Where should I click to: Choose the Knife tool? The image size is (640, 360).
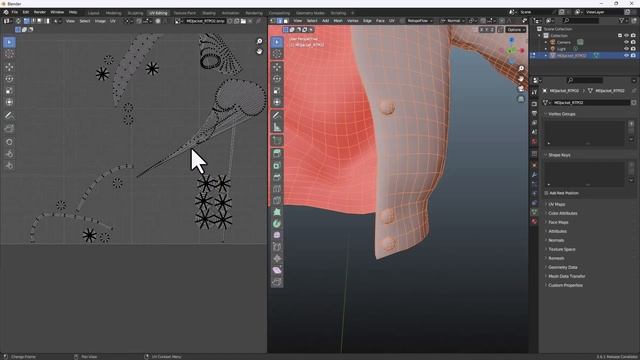[277, 200]
